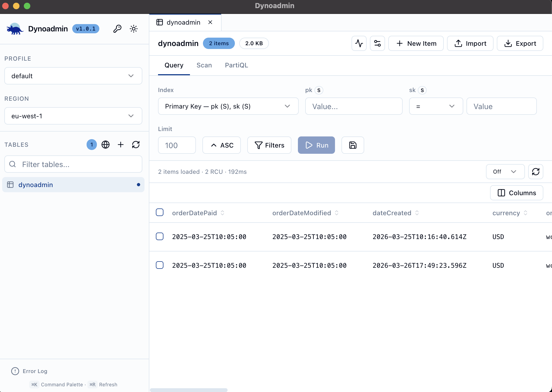The width and height of the screenshot is (552, 392).
Task: Click the Export button
Action: (520, 43)
